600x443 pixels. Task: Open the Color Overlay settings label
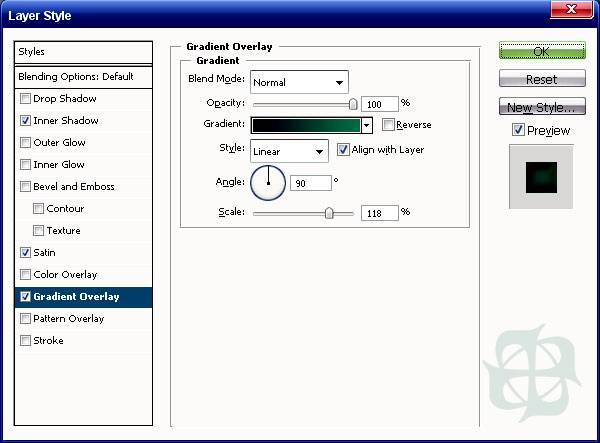(x=65, y=275)
